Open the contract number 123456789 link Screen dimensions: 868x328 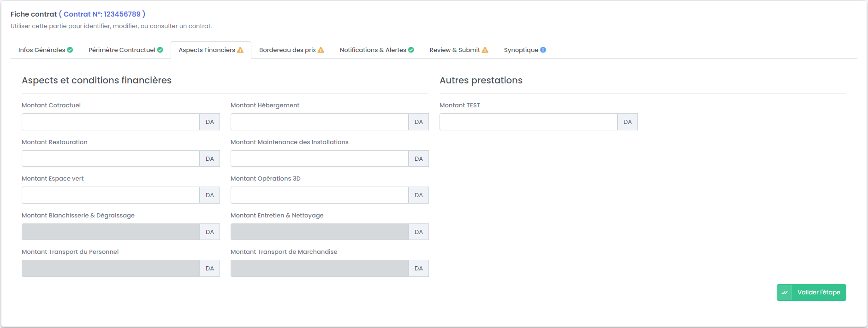pyautogui.click(x=102, y=14)
